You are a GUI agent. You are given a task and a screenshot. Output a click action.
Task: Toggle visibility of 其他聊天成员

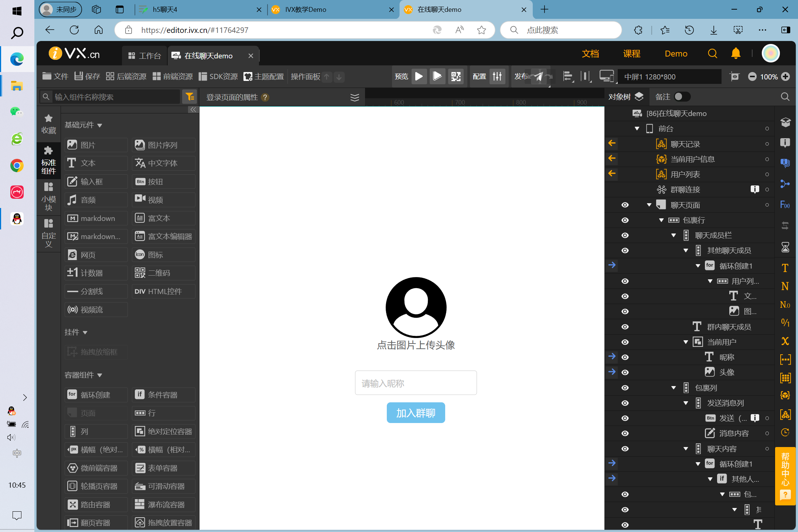pos(625,250)
